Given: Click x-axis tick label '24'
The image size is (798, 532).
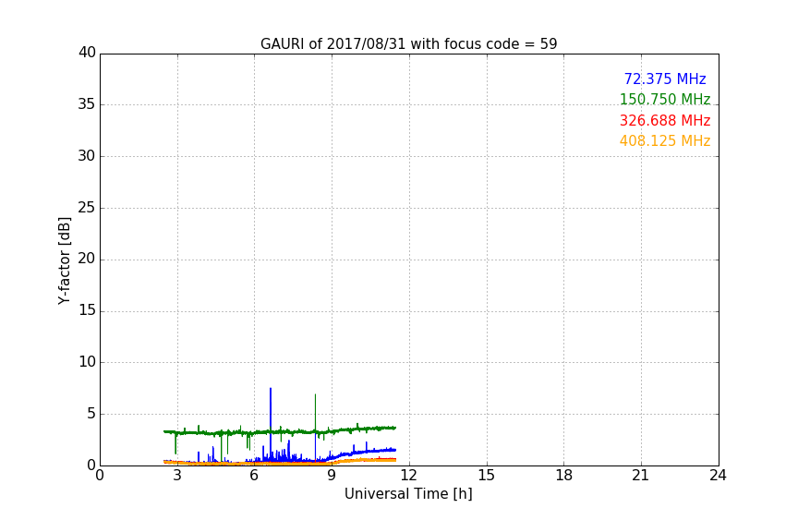Looking at the screenshot, I should point(718,476).
